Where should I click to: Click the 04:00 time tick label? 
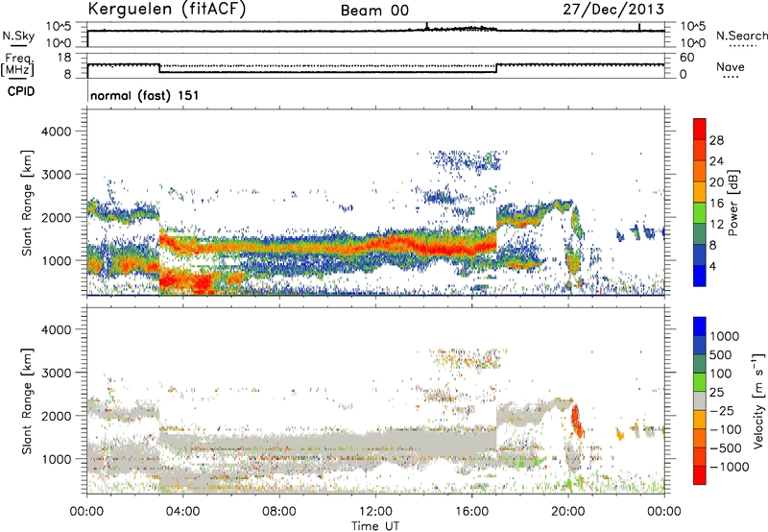point(182,512)
